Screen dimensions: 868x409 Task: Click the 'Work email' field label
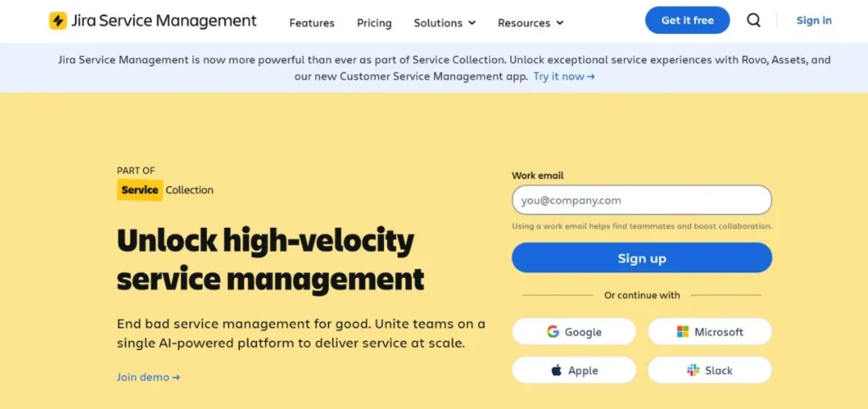coord(537,175)
